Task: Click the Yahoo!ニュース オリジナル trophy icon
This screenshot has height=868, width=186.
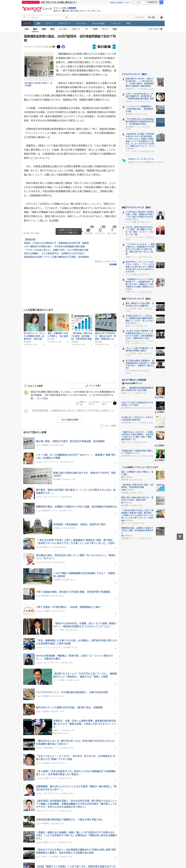Action: pos(124,160)
